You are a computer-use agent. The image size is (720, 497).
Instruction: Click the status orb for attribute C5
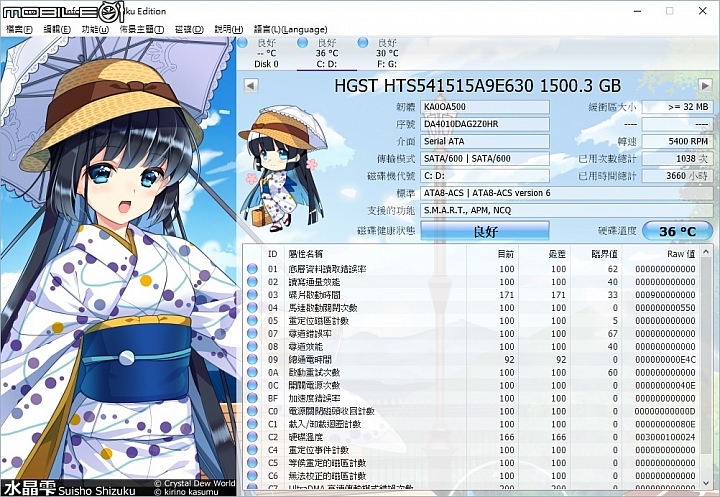click(252, 463)
